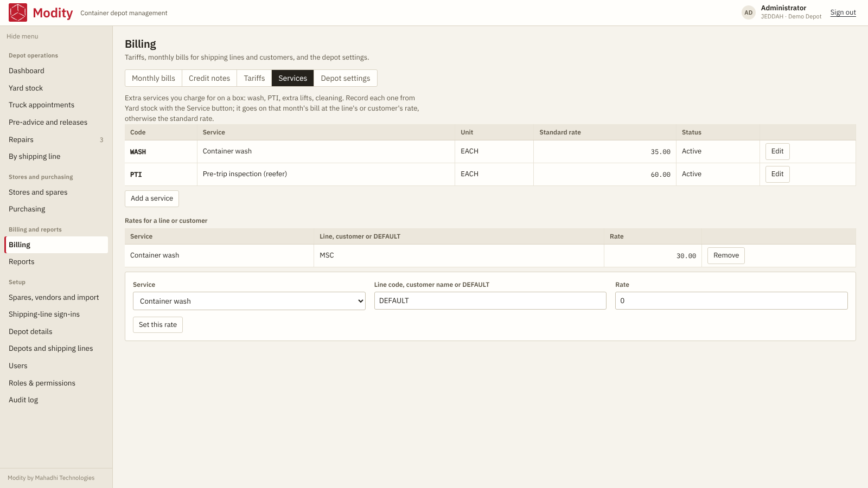Navigate to Depots and shipping lines

click(56, 349)
